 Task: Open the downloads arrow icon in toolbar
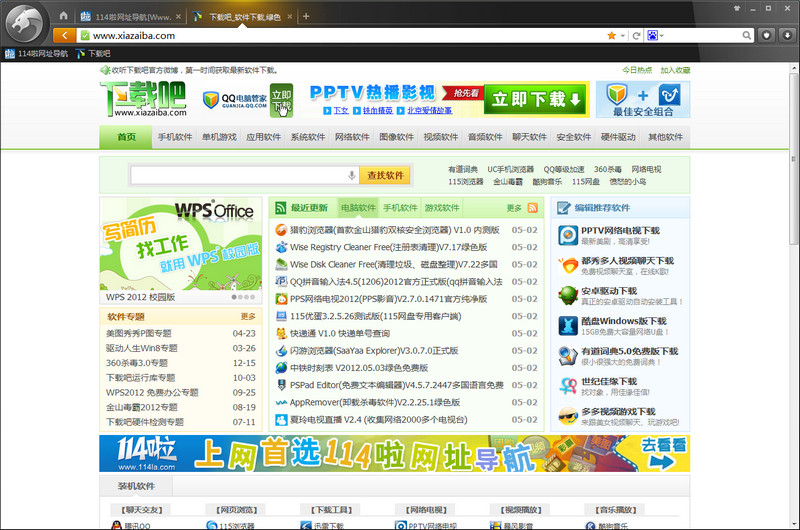pyautogui.click(x=787, y=35)
